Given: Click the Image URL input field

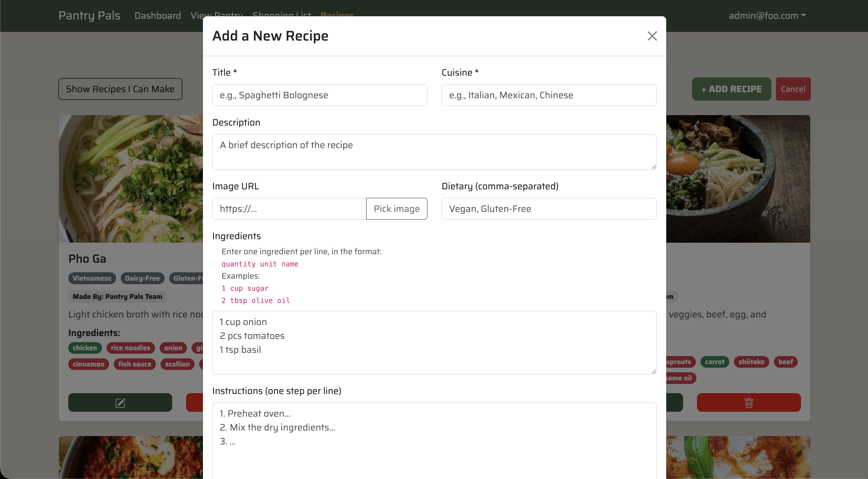Looking at the screenshot, I should [289, 209].
